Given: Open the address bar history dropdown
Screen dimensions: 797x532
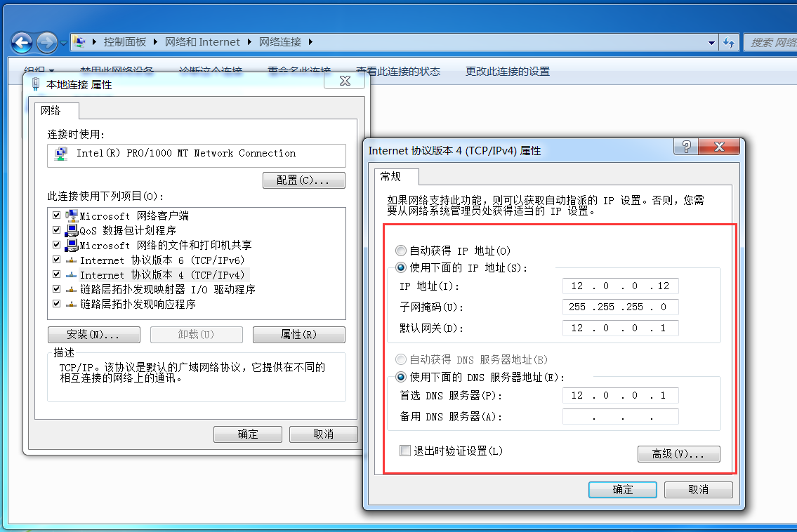Looking at the screenshot, I should pyautogui.click(x=711, y=42).
